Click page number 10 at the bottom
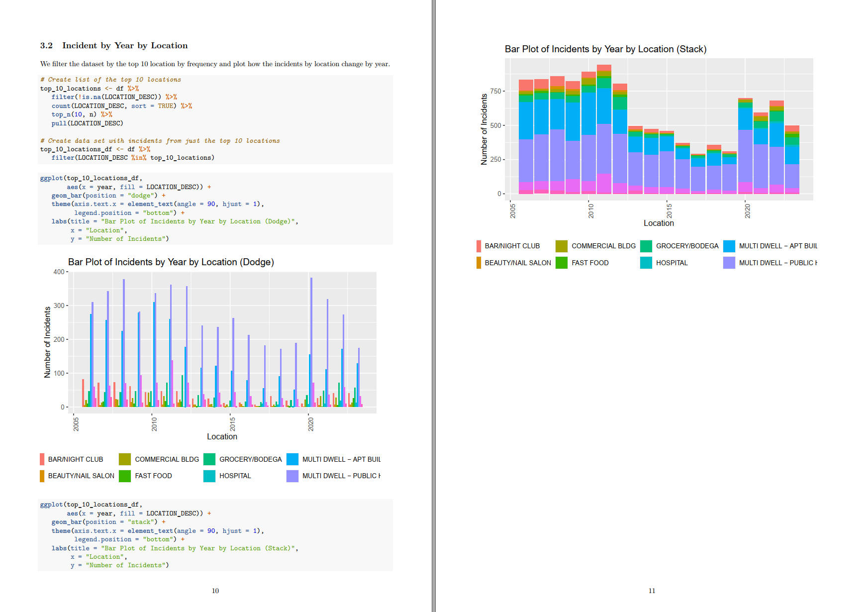This screenshot has height=612, width=868. coord(215,591)
